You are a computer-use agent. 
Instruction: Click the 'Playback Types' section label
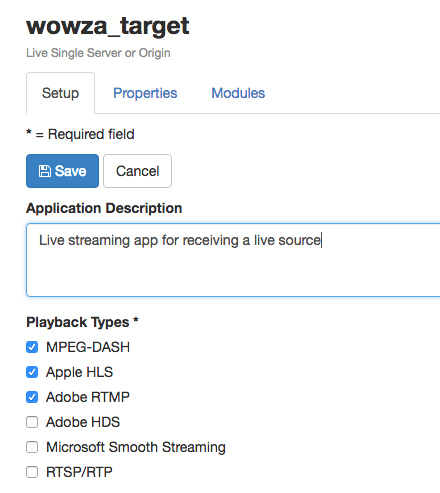(x=78, y=322)
